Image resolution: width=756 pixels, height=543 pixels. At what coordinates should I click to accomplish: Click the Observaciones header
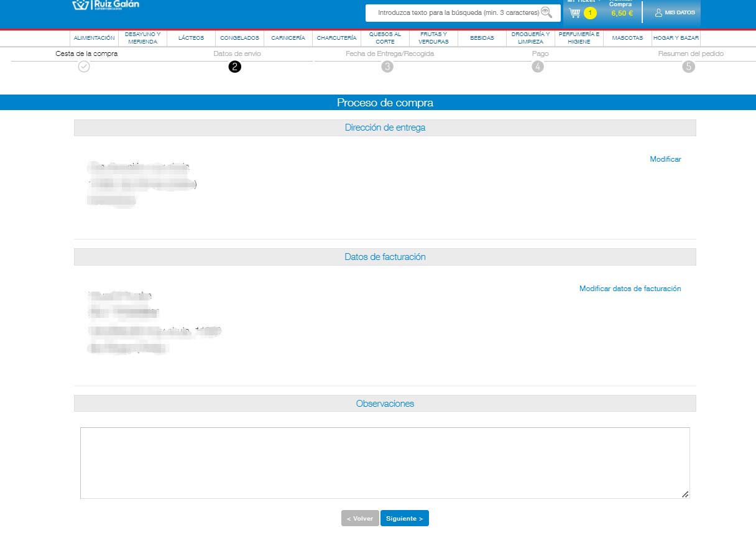(x=385, y=404)
